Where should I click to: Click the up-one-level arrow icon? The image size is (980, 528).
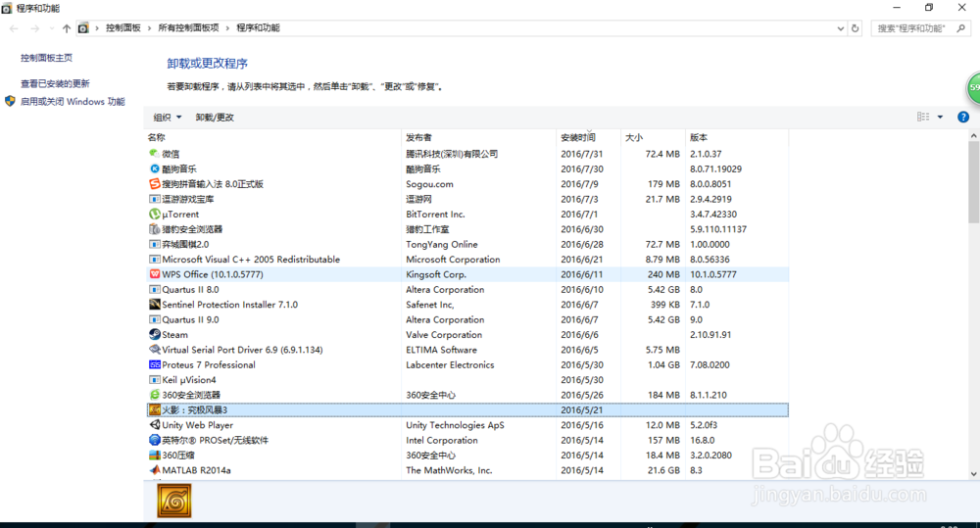pyautogui.click(x=67, y=28)
